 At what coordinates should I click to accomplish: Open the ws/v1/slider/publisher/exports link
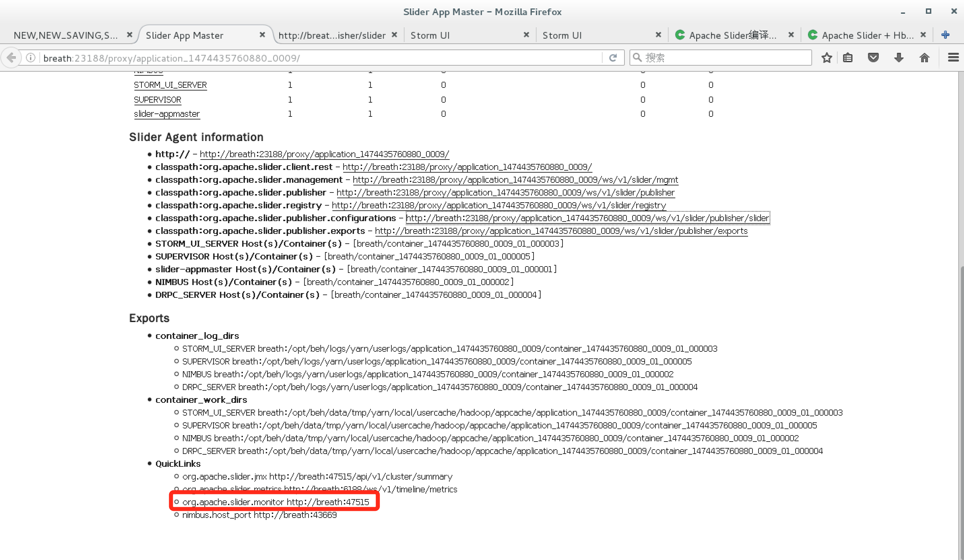point(561,231)
